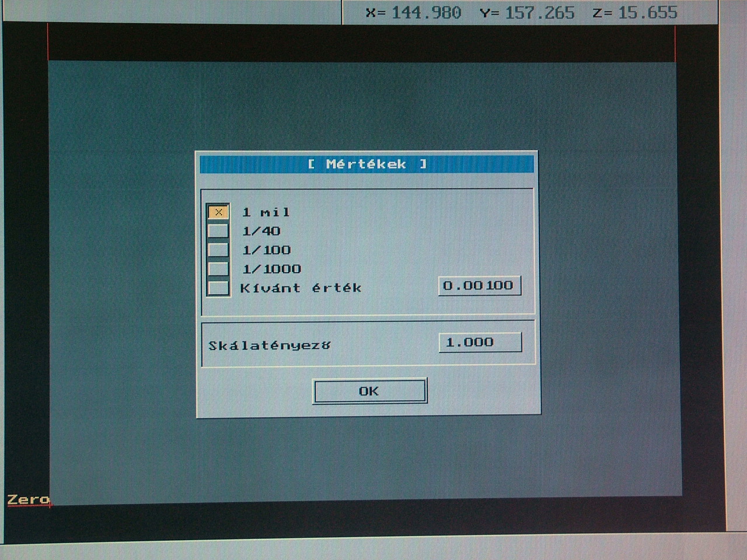Click the "1/40" option label
The image size is (747, 560).
[x=261, y=231]
